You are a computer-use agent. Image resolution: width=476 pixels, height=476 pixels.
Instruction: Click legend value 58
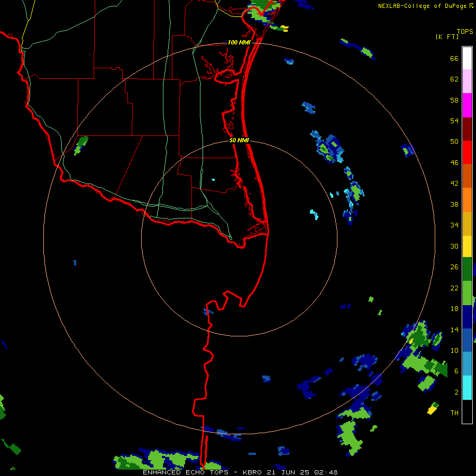pos(454,100)
